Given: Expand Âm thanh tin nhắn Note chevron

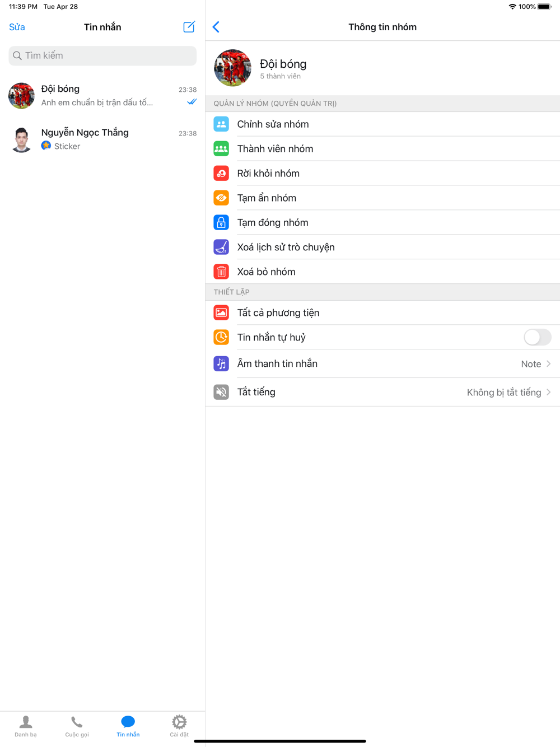Looking at the screenshot, I should pos(549,364).
